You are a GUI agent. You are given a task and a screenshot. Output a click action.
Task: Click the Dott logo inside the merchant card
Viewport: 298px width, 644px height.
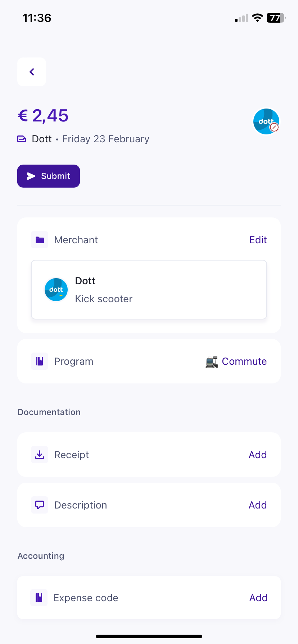click(x=56, y=289)
